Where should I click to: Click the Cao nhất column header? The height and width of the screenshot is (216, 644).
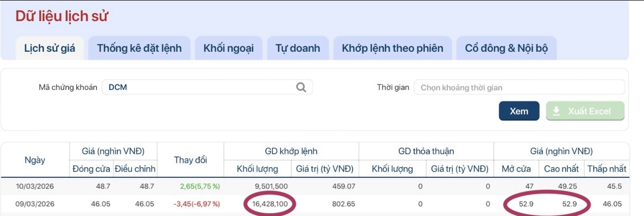[561, 169]
